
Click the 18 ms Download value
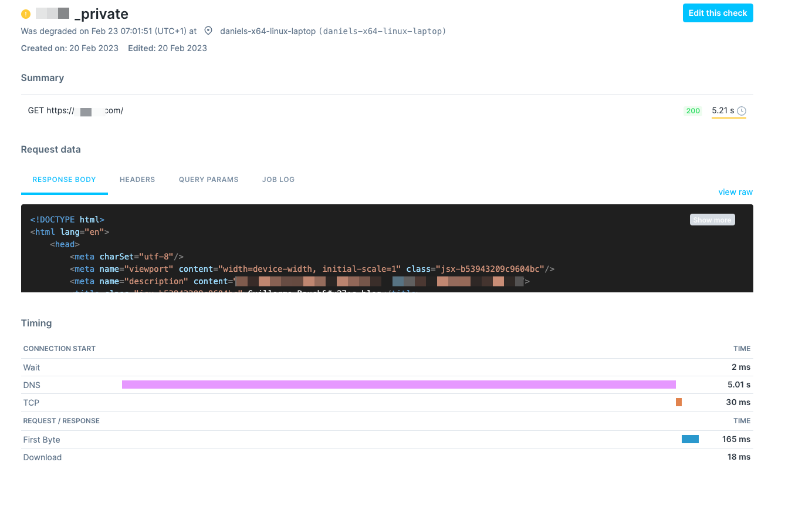tap(739, 457)
